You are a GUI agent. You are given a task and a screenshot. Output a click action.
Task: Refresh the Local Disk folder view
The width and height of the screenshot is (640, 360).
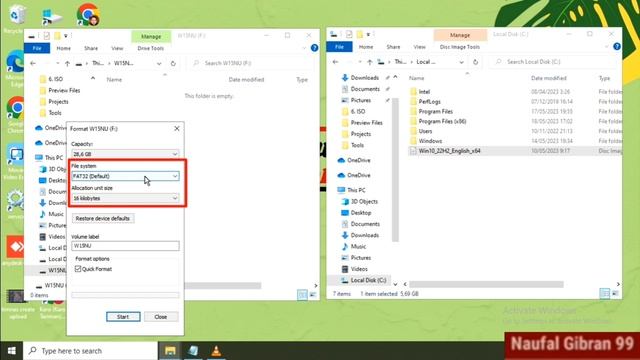[476, 62]
